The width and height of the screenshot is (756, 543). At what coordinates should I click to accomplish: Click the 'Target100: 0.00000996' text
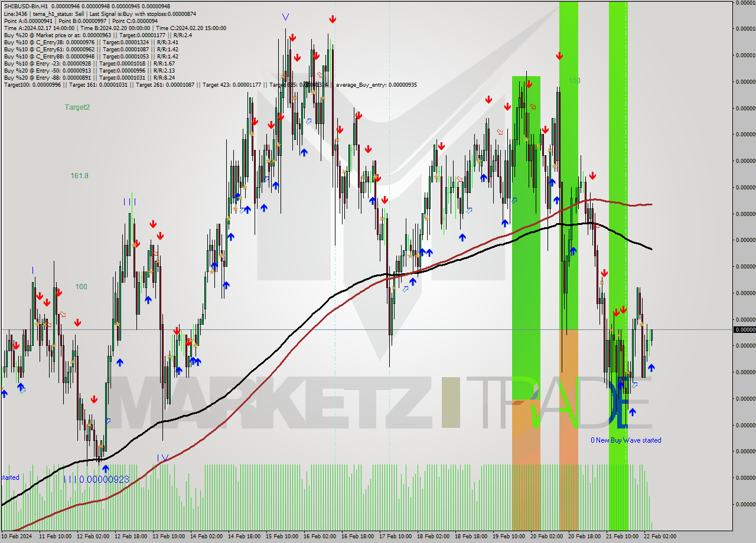pyautogui.click(x=33, y=85)
